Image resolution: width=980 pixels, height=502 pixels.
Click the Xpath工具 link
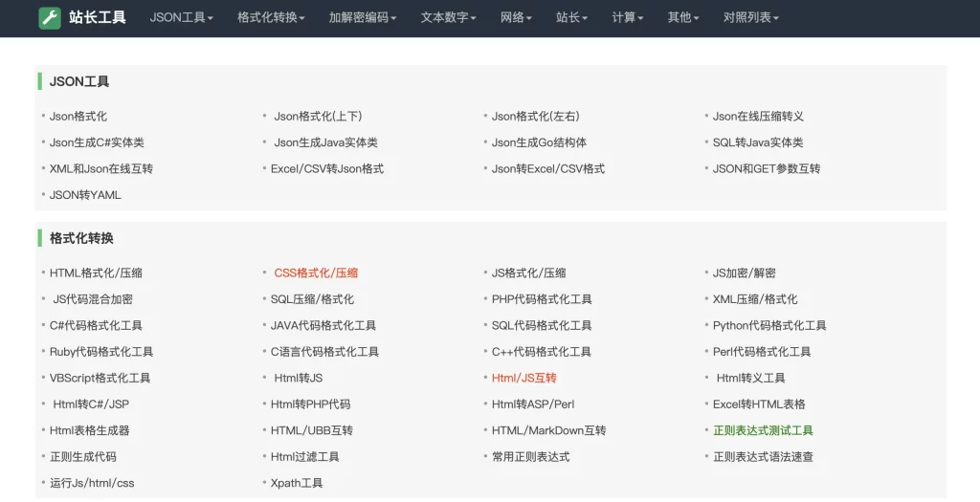(x=297, y=483)
